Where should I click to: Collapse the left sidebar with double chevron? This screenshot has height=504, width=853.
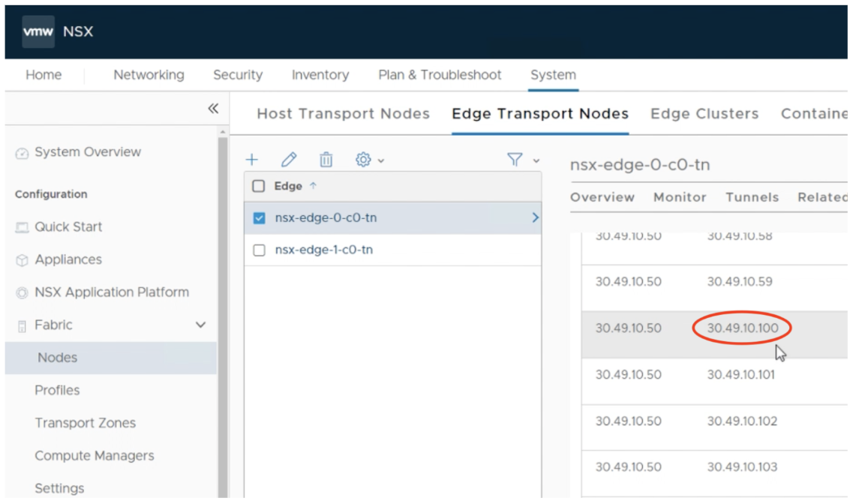[x=213, y=109]
